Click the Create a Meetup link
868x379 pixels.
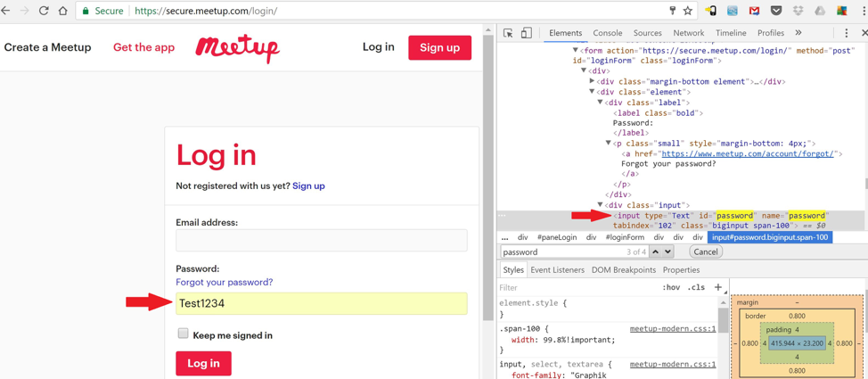[47, 47]
